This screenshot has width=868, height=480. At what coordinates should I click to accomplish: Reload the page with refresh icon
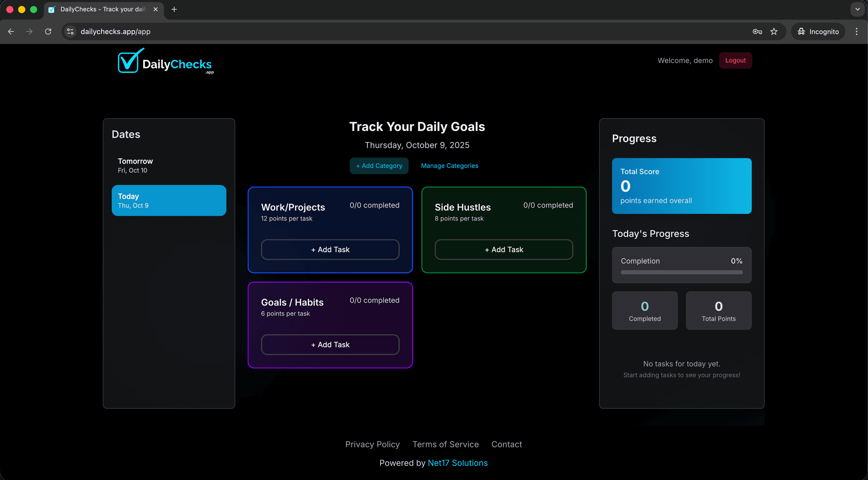pyautogui.click(x=48, y=31)
